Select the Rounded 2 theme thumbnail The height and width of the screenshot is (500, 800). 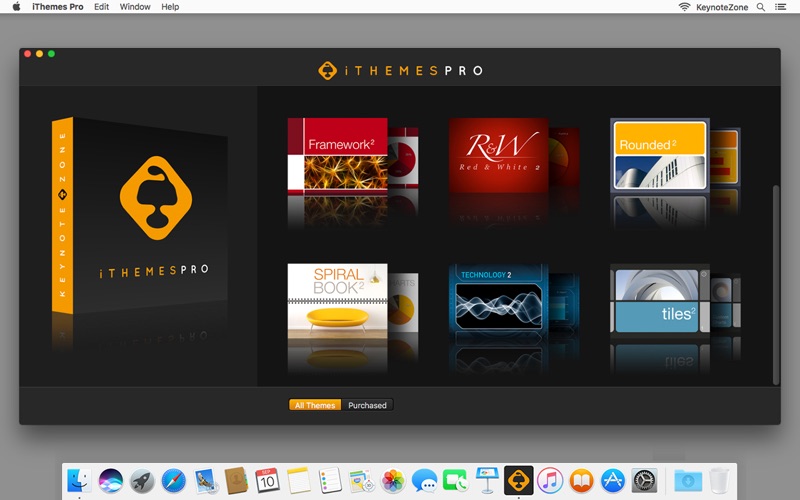660,156
